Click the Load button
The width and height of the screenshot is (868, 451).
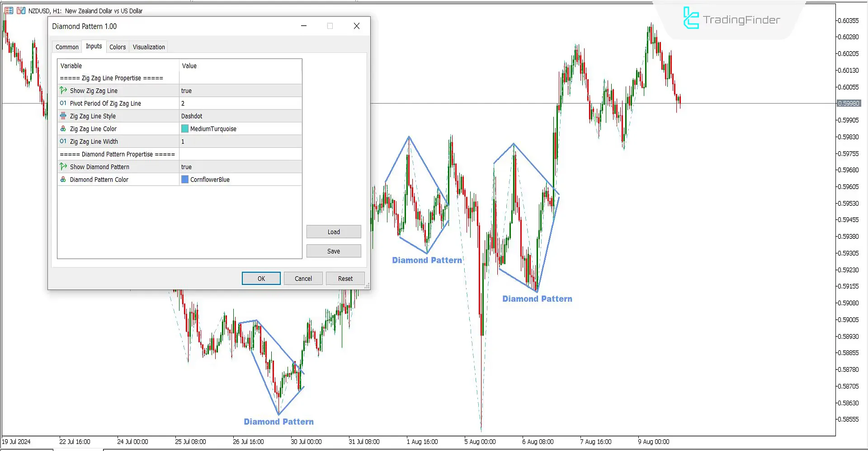point(333,231)
